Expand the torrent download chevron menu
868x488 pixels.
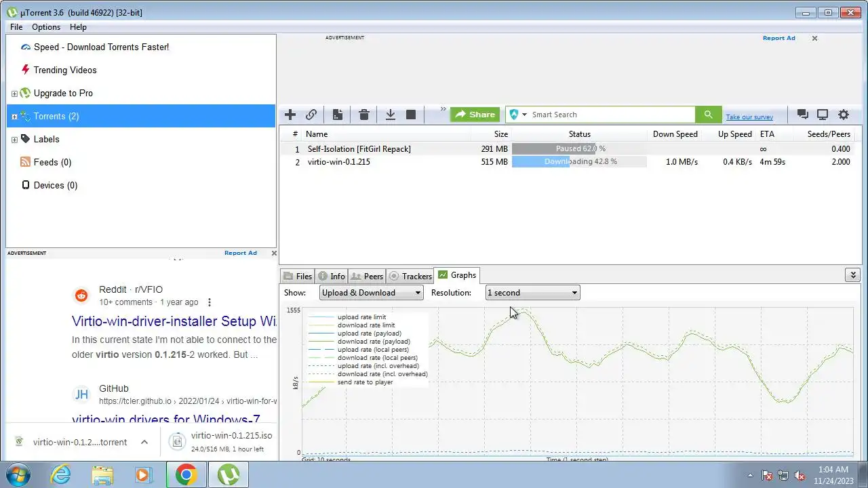(144, 442)
